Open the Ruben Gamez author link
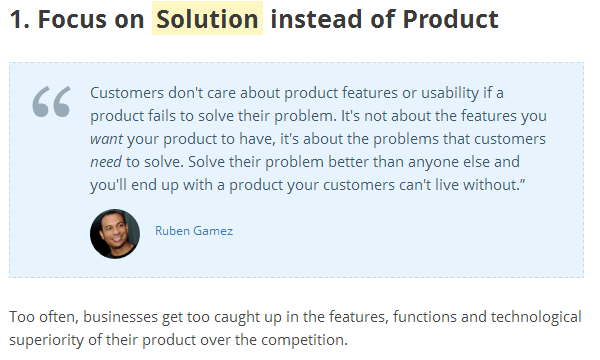 tap(194, 231)
